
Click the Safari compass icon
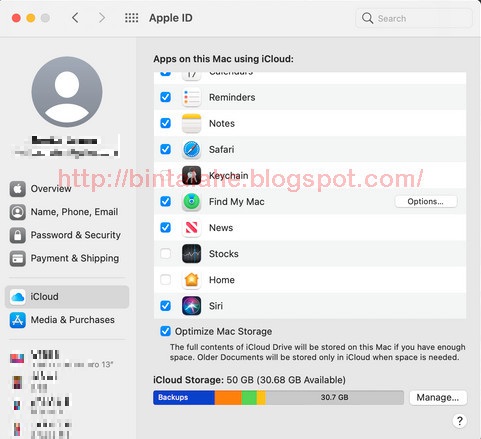191,149
